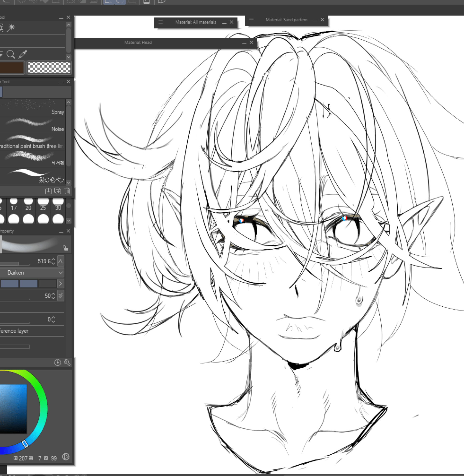
Task: Select brush size preset 17
Action: tap(14, 204)
